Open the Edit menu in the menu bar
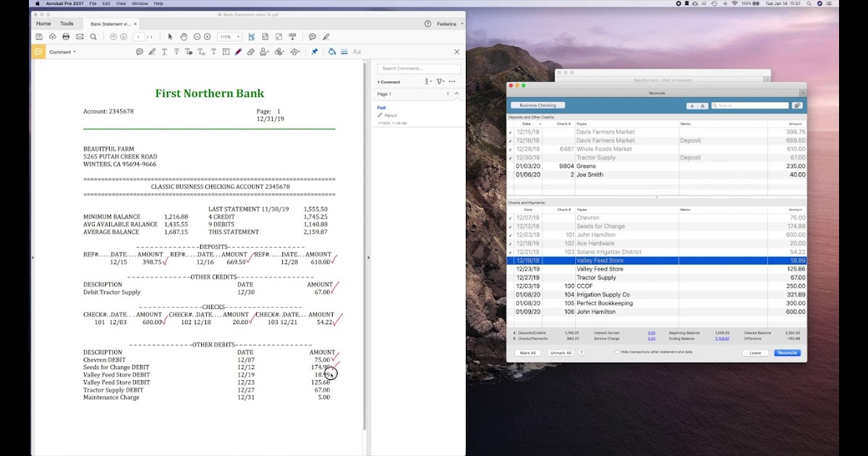Viewport: 868px width, 456px height. (106, 4)
